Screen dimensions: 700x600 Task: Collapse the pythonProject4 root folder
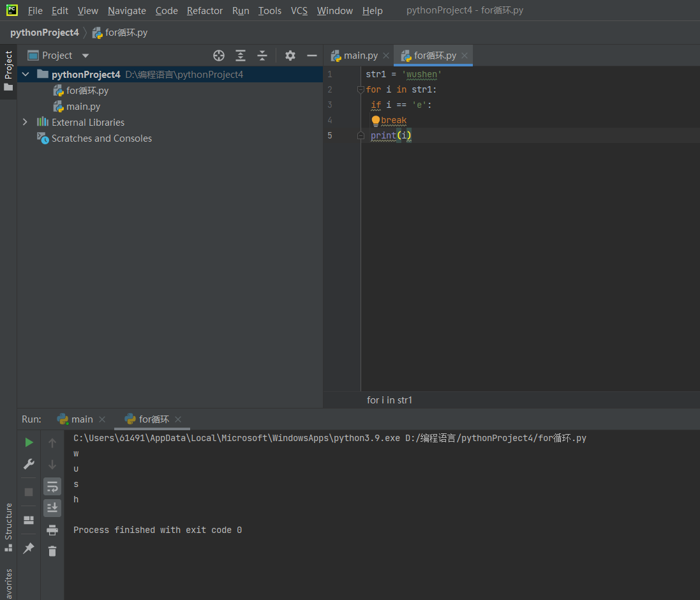point(26,75)
